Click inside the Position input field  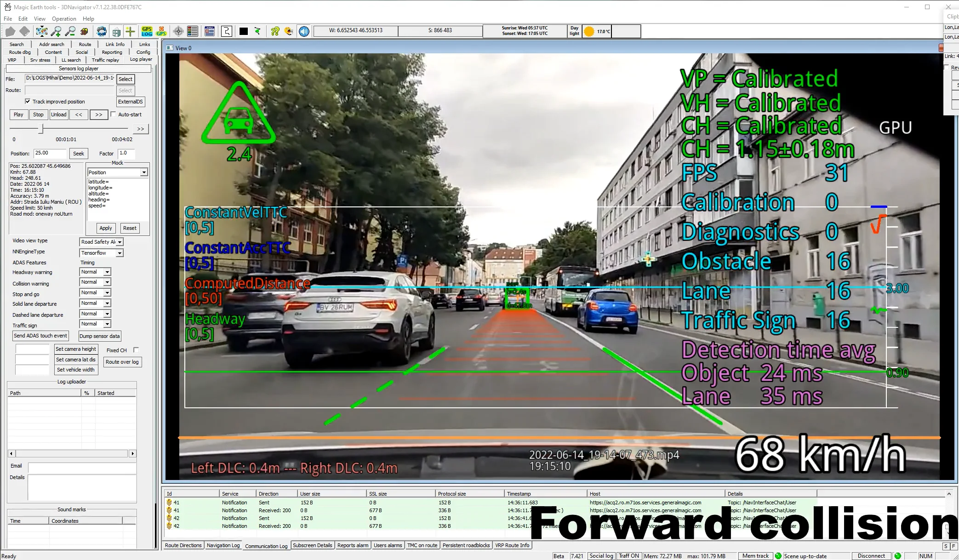click(x=49, y=153)
